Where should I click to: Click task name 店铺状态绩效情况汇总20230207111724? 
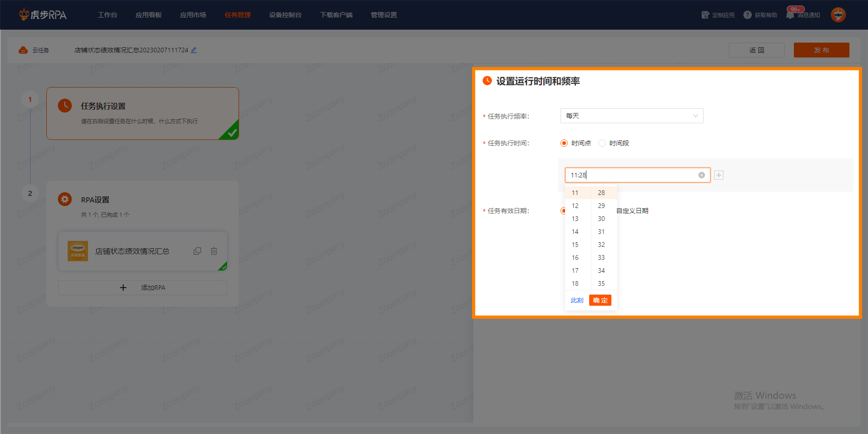[x=132, y=50]
